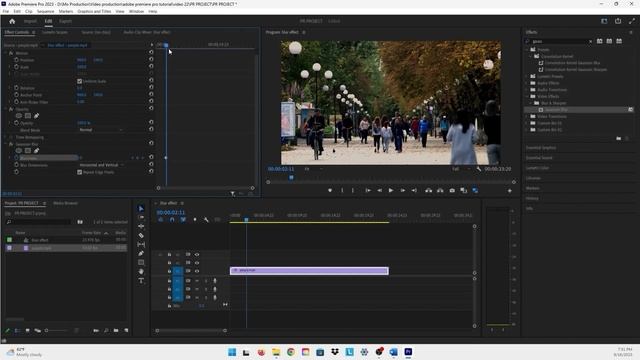This screenshot has height=360, width=640.
Task: Select the Track Select Forward tool
Action: pyautogui.click(x=141, y=218)
